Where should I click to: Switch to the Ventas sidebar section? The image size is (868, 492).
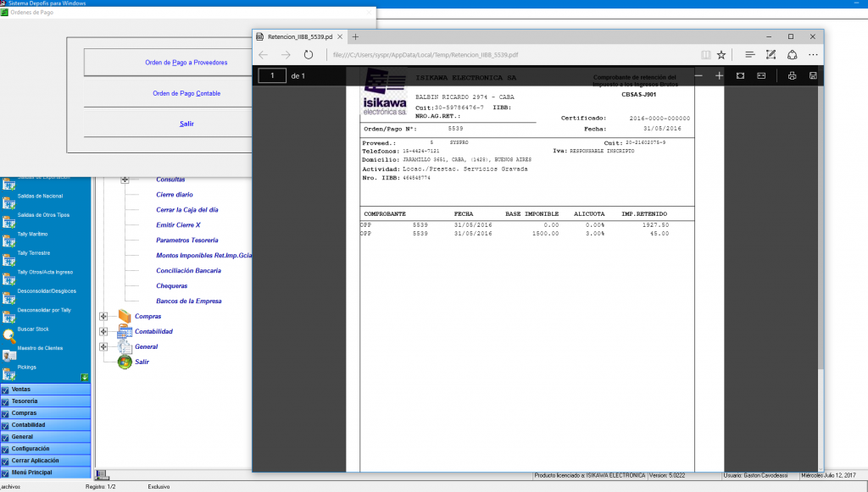21,389
